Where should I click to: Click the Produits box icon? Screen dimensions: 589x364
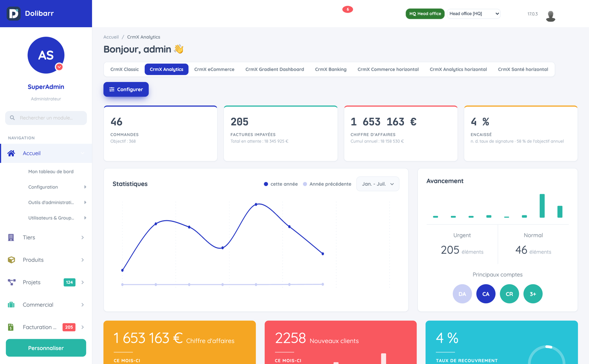tap(11, 260)
